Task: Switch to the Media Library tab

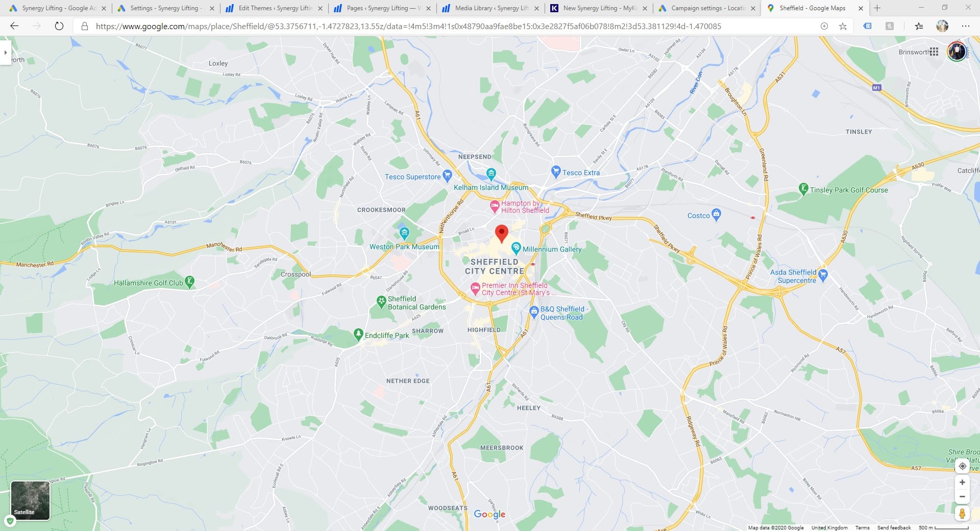Action: (x=491, y=8)
